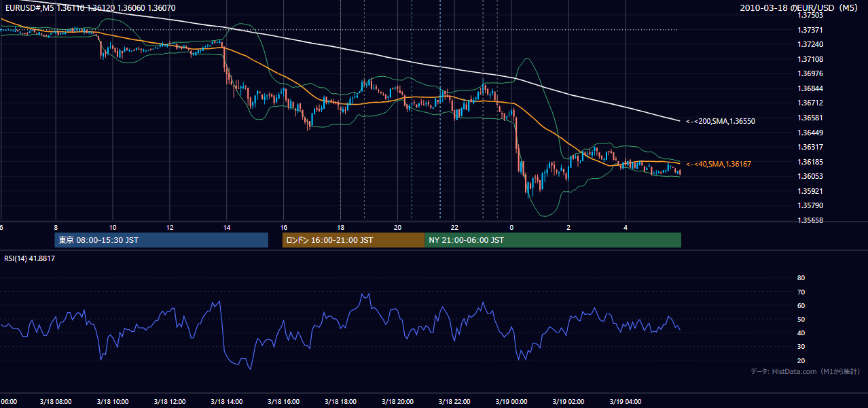868x408 pixels.
Task: Click the 3/18 18:00 bottom time label
Action: pyautogui.click(x=341, y=401)
